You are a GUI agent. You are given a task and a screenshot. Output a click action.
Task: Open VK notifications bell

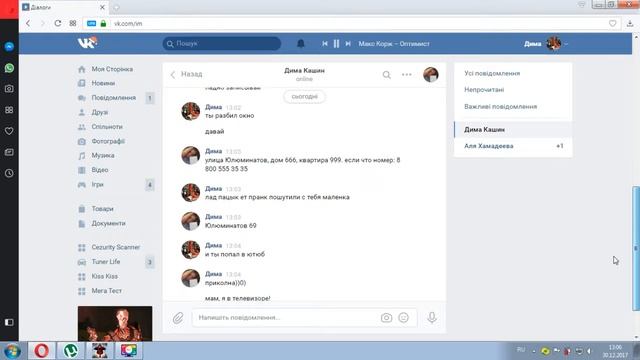coord(300,43)
